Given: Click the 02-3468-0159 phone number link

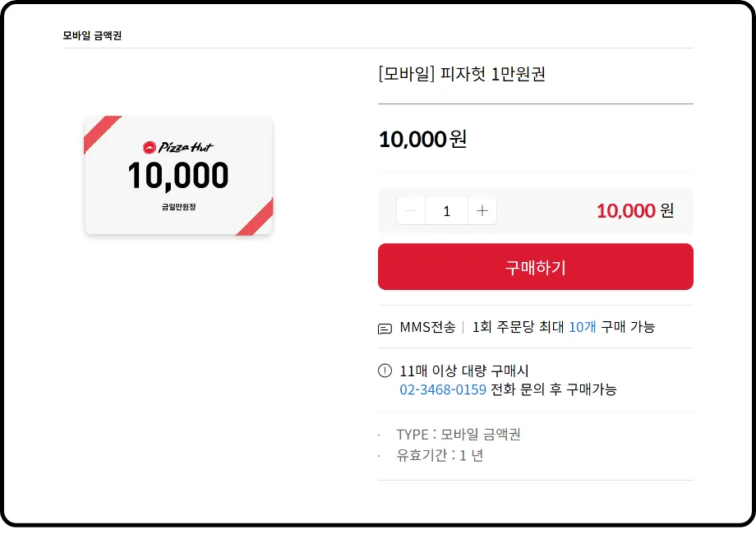Looking at the screenshot, I should 443,389.
